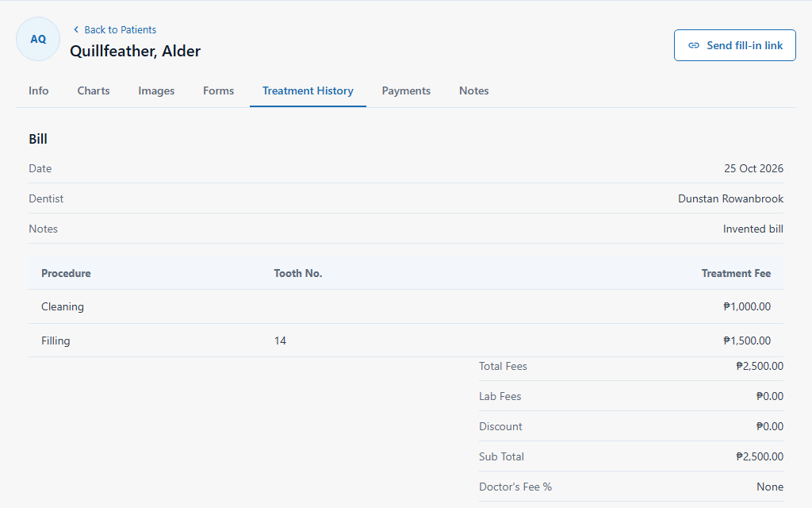Click the Doctor's Fee % value None

point(769,487)
